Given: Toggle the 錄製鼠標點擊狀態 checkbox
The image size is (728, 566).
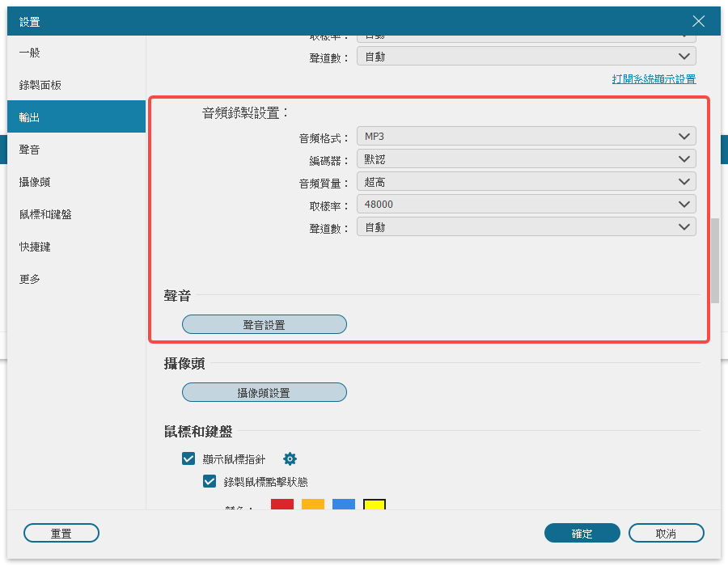Looking at the screenshot, I should pos(210,481).
